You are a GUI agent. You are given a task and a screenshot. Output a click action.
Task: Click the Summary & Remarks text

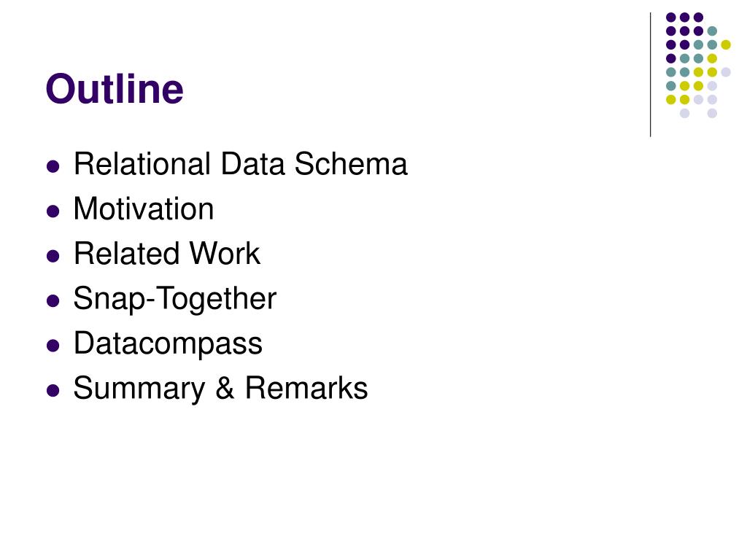[220, 388]
